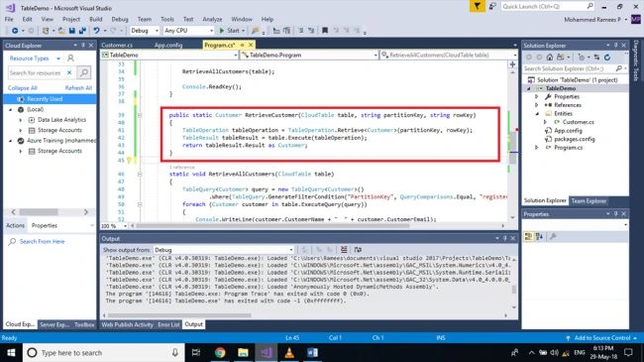Image resolution: width=644 pixels, height=362 pixels.
Task: Click the lightbulb quick action icon
Action: click(x=129, y=160)
